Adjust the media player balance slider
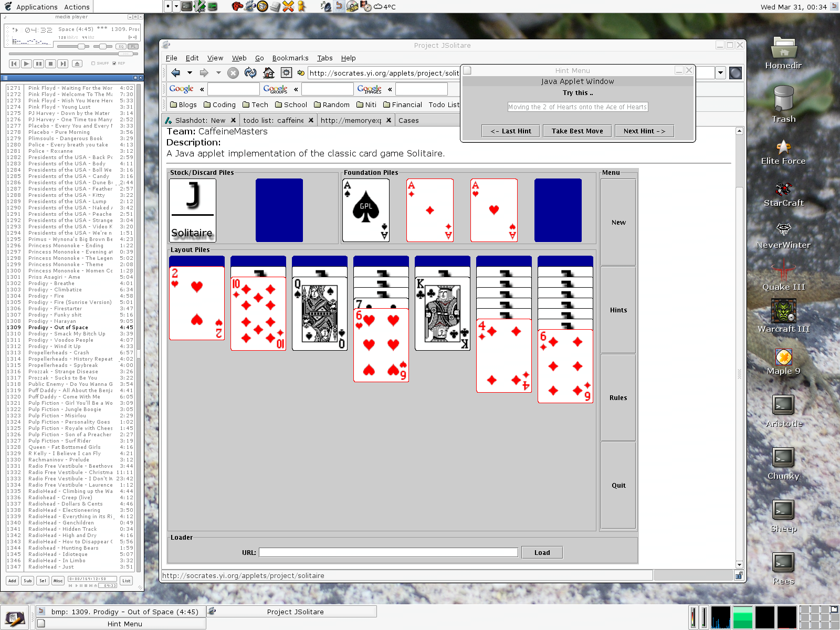This screenshot has height=630, width=840. [102, 47]
